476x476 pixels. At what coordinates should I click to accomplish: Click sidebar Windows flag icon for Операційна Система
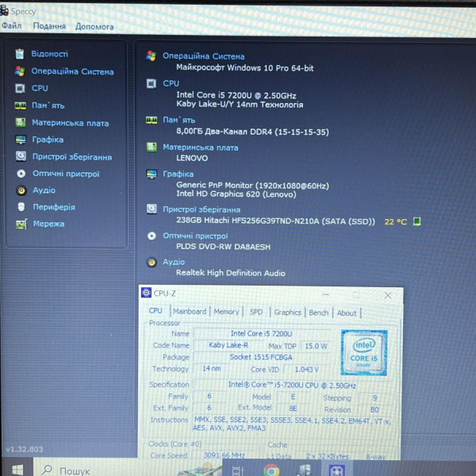(20, 71)
